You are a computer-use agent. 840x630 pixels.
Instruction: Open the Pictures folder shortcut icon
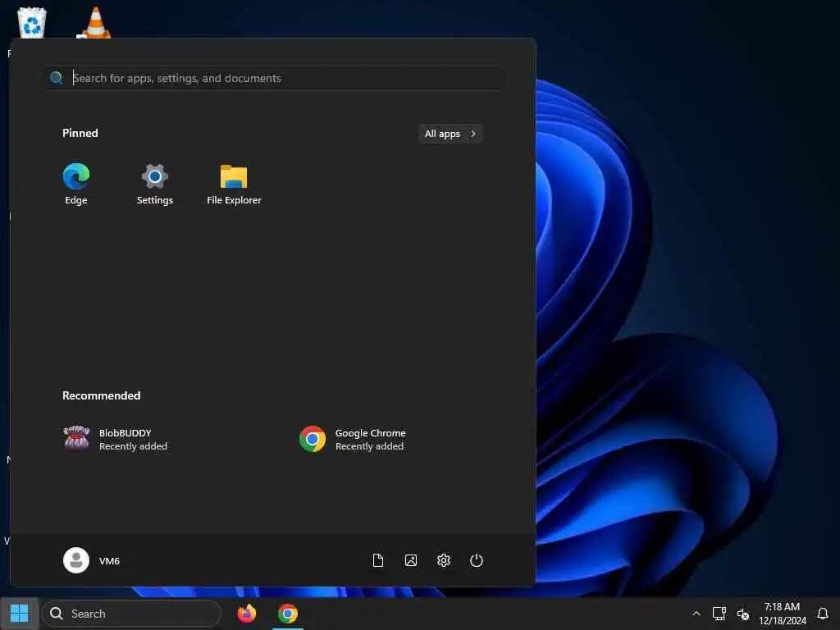pos(411,560)
